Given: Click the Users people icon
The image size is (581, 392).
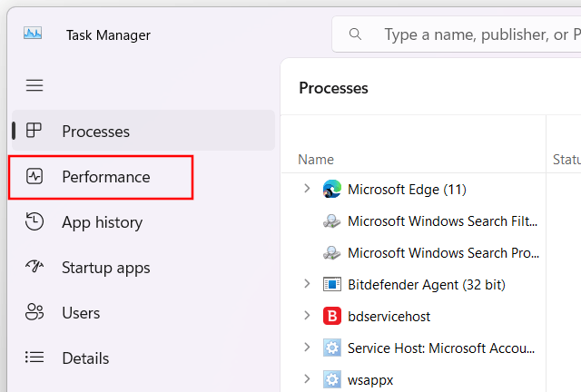Looking at the screenshot, I should click(x=34, y=312).
